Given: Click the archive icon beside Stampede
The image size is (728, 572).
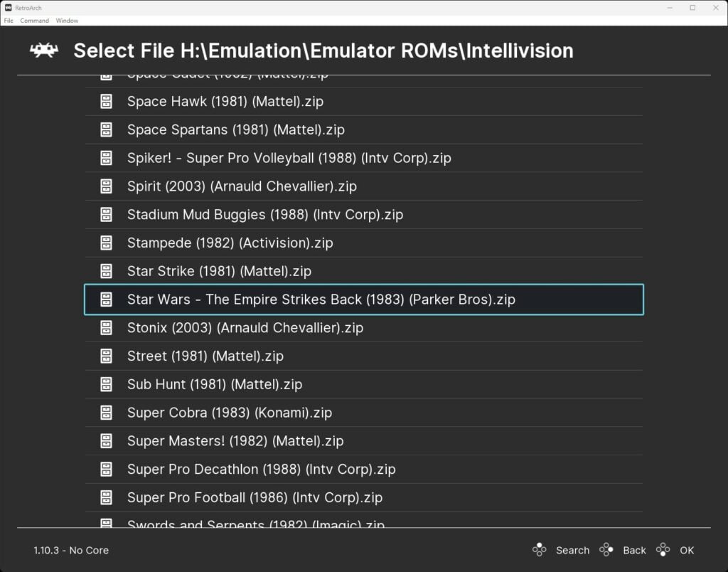Looking at the screenshot, I should pos(107,243).
